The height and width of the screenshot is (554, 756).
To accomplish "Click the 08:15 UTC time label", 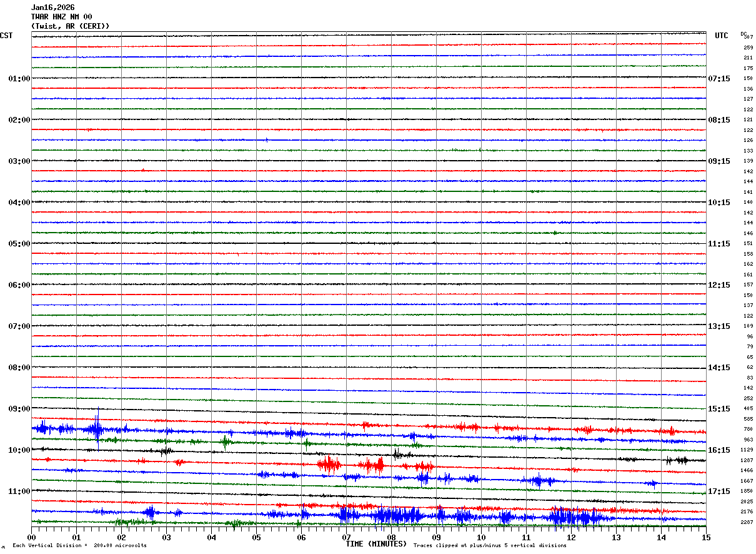I will [x=719, y=120].
